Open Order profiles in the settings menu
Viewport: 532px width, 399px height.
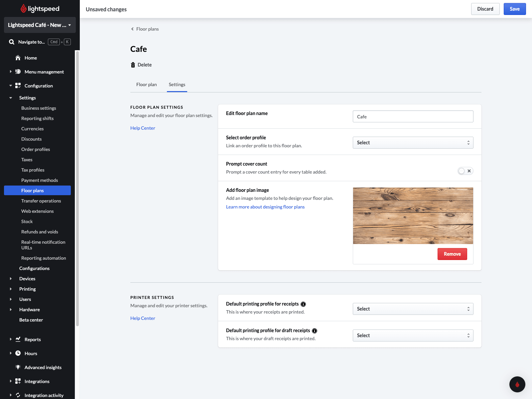click(36, 149)
